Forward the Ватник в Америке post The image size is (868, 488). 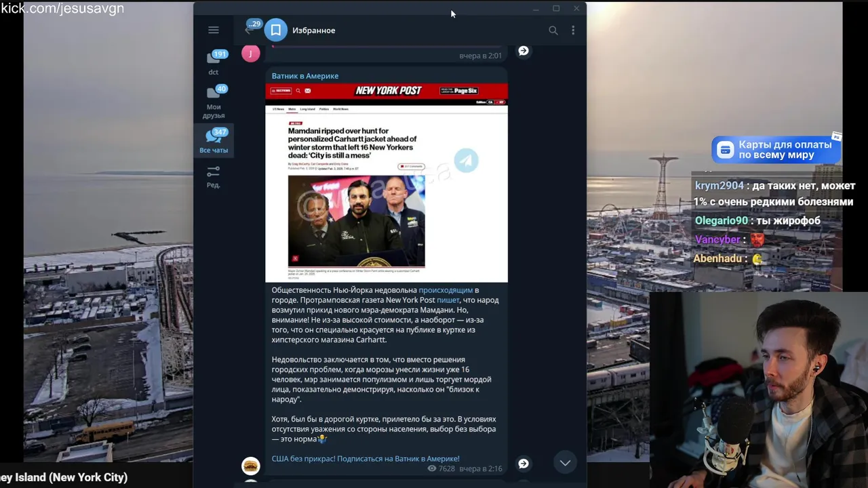click(524, 464)
